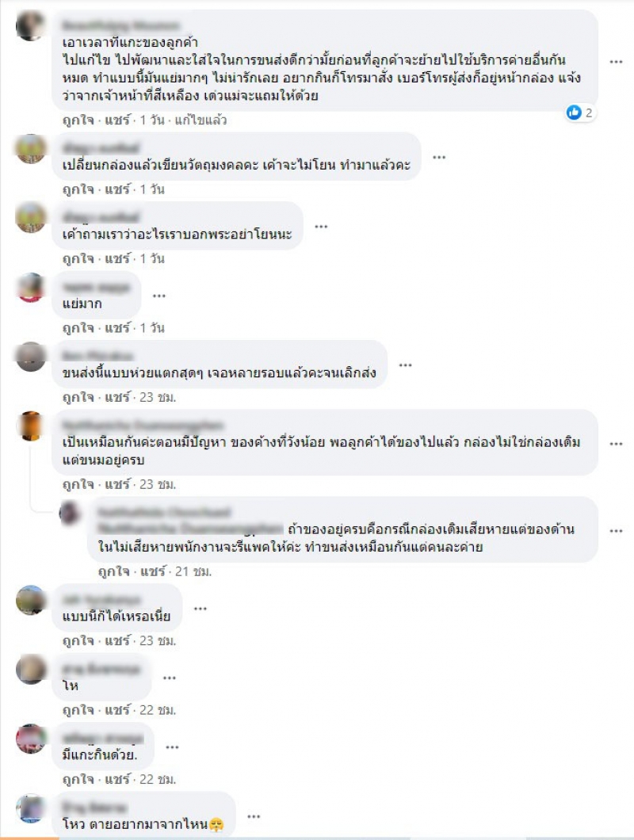Open options on reply 'ถ้าของอยู่ครบ' comment
The height and width of the screenshot is (840, 634).
[x=617, y=531]
